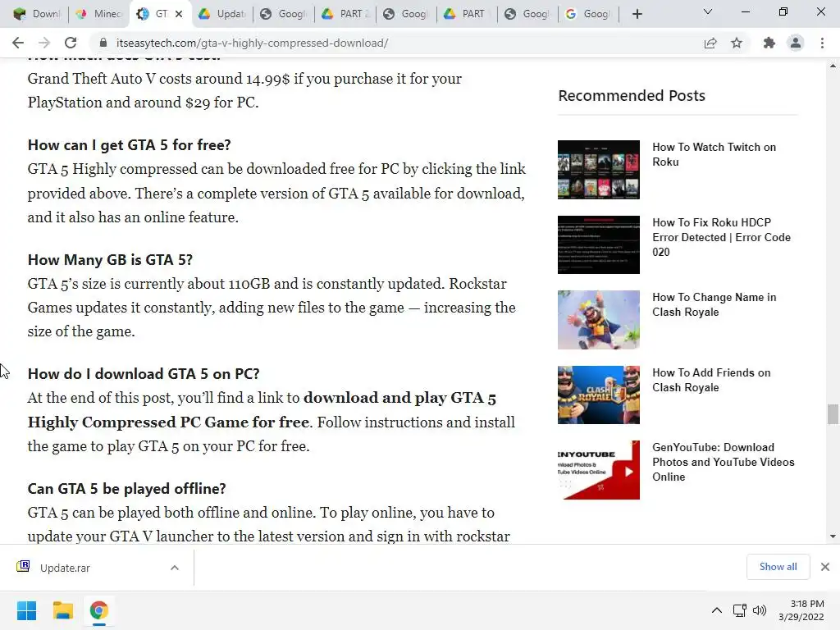Click the Change Name Clash Royale thumbnail

598,320
